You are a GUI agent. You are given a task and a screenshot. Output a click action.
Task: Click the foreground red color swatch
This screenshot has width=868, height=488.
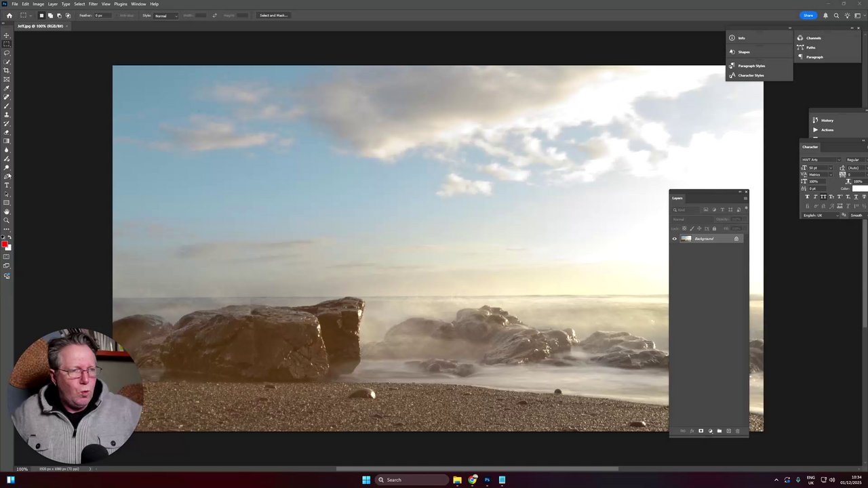coord(5,245)
